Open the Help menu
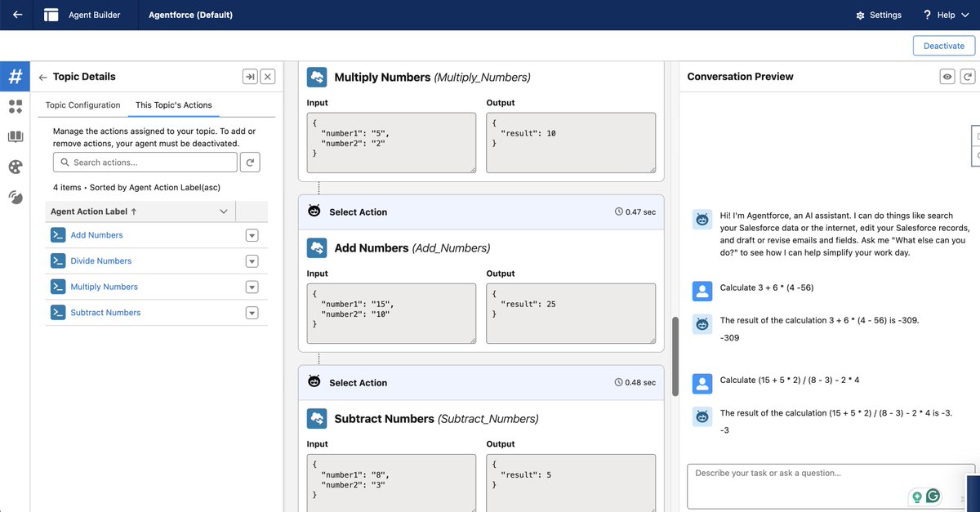Viewport: 980px width, 512px height. point(946,15)
